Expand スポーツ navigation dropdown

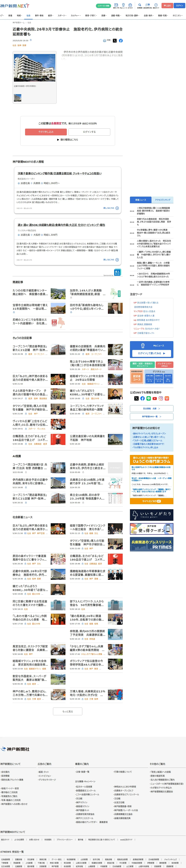(x=62, y=15)
